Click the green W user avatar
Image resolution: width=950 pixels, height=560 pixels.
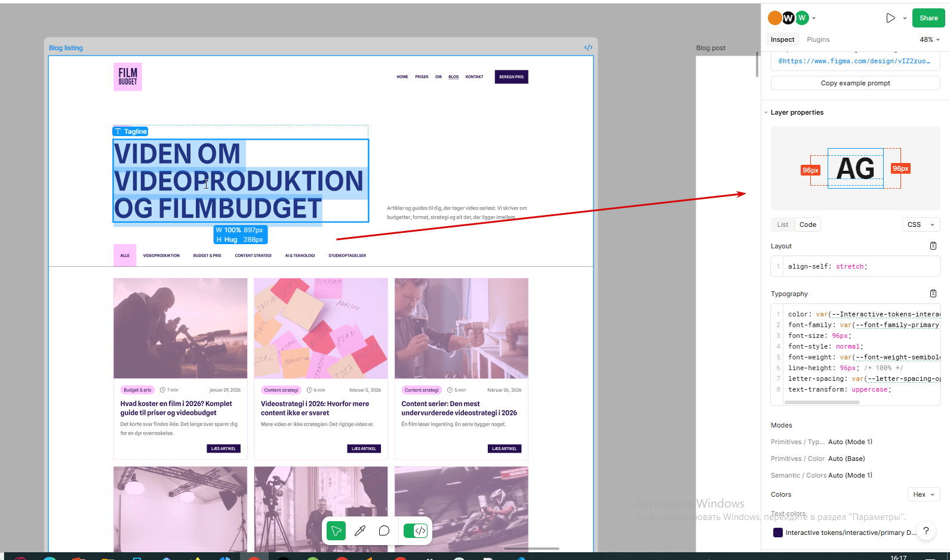(x=802, y=18)
